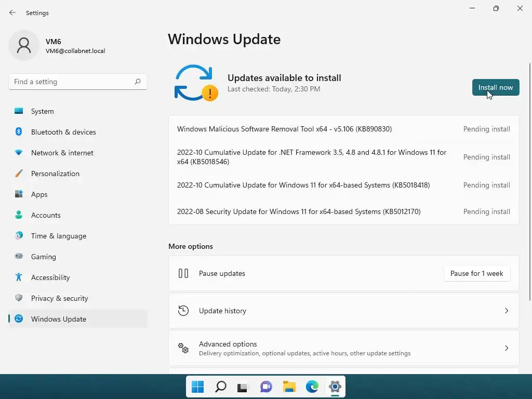Viewport: 532px width, 399px height.
Task: Click the KB5018418 Cumulative Update row
Action: [x=343, y=185]
